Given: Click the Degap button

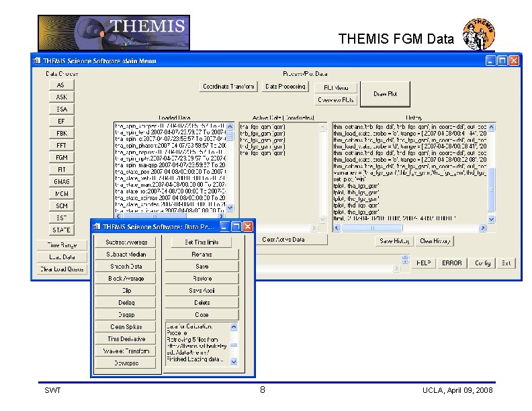Looking at the screenshot, I should point(126,315).
